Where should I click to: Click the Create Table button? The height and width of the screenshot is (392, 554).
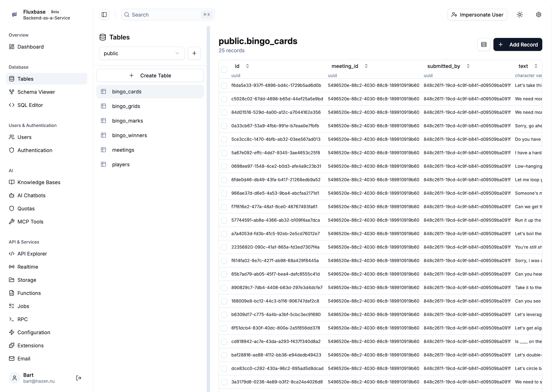point(150,75)
